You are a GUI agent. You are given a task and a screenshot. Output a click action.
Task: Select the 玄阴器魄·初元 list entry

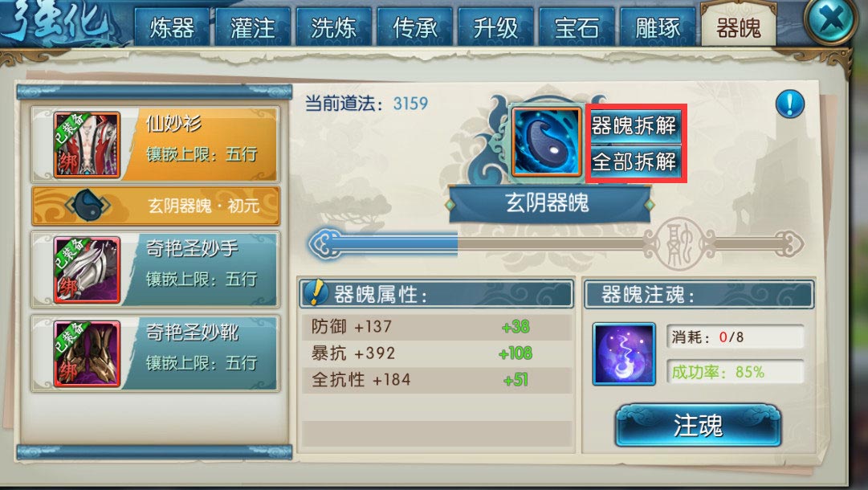[156, 206]
